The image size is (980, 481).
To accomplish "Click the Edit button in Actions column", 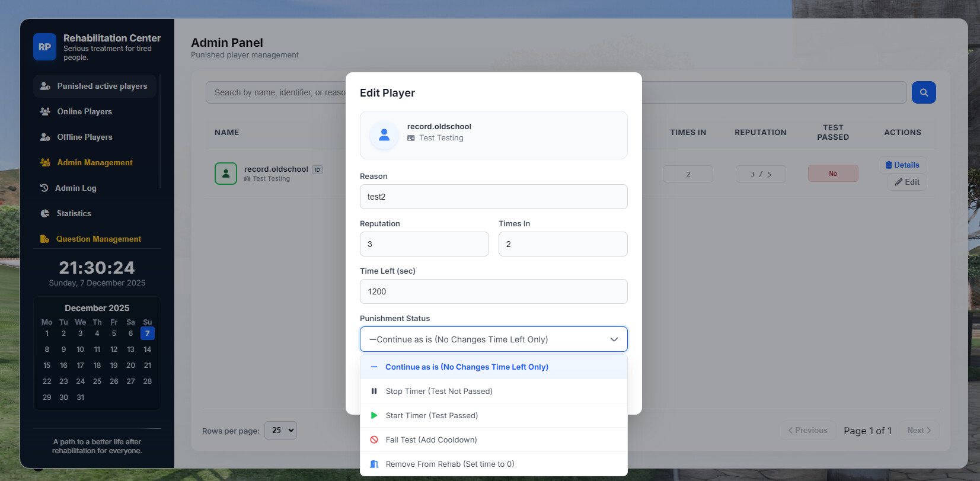I will pyautogui.click(x=907, y=182).
